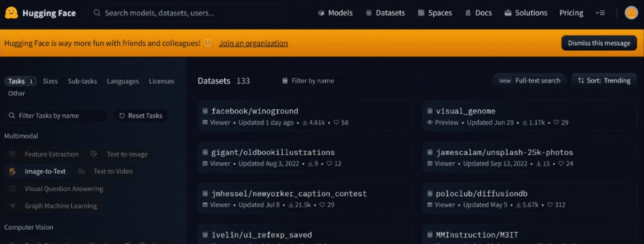The height and width of the screenshot is (244, 644).
Task: Deselect the Image-to-Text task filter
Action: click(x=37, y=171)
